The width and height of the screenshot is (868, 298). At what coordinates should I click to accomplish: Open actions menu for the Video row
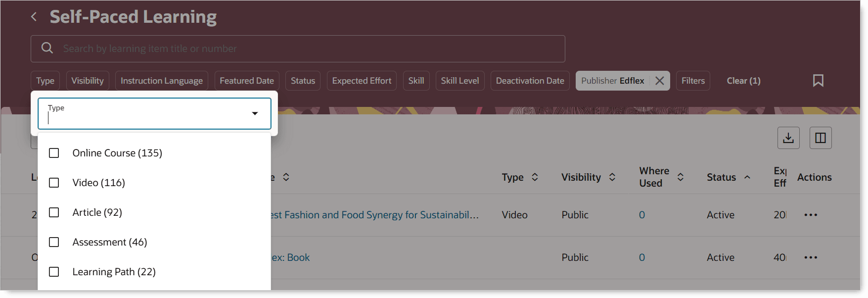point(811,215)
